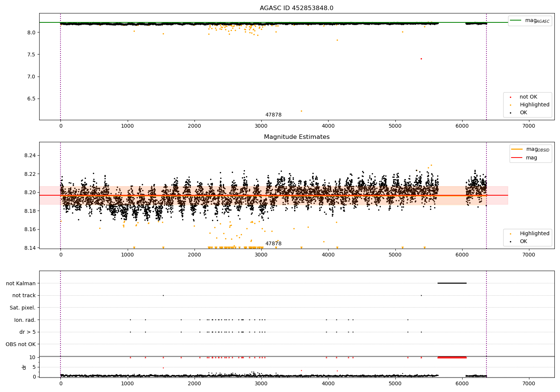Click the 47878 annotation in the middle plot
This screenshot has width=560, height=392.
click(273, 244)
